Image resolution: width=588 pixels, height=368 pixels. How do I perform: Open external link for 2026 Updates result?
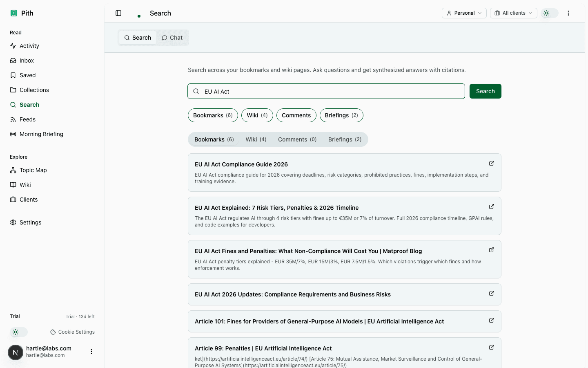[x=492, y=293]
